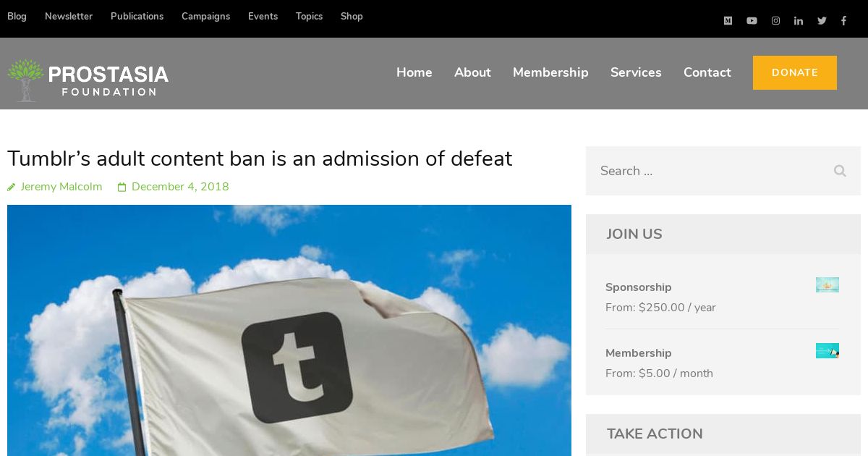Go to Shop in the top bar
Screen dimensions: 868x456
tap(352, 17)
